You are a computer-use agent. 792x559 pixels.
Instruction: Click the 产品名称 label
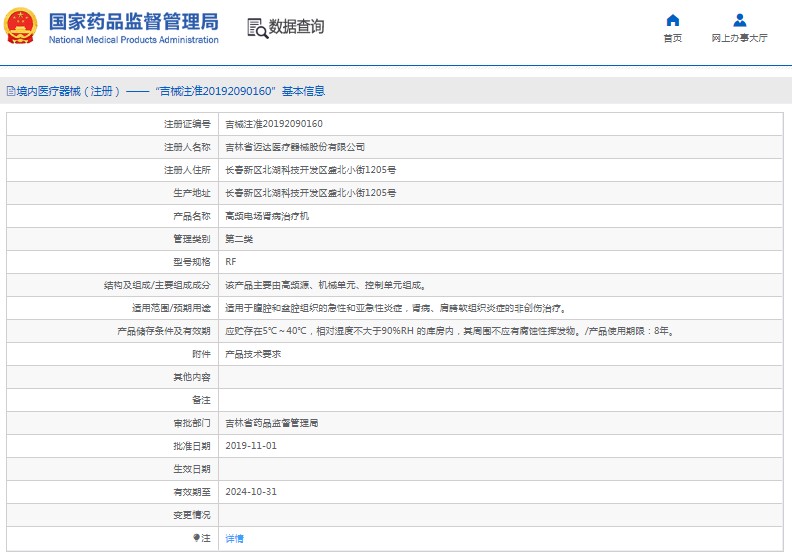192,216
